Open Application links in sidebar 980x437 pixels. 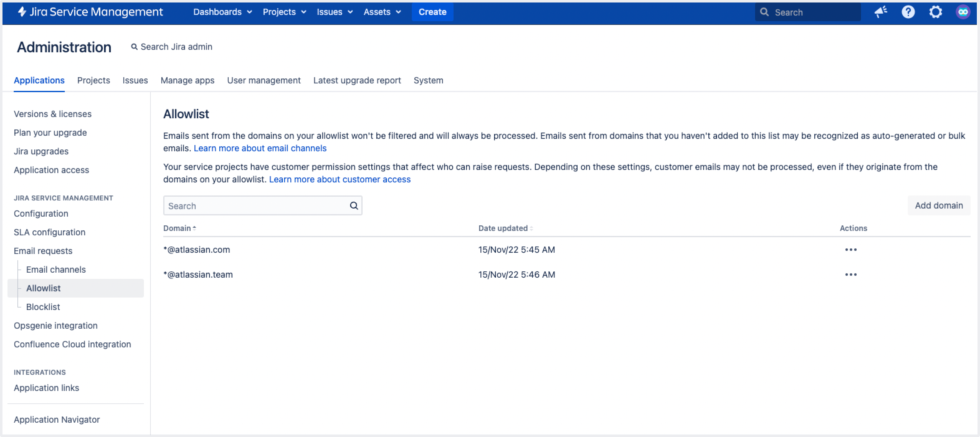[x=46, y=388]
